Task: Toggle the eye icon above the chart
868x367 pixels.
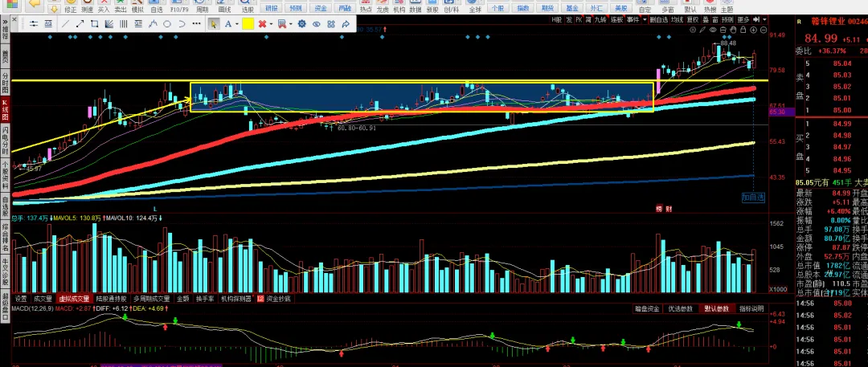Action: point(713,30)
